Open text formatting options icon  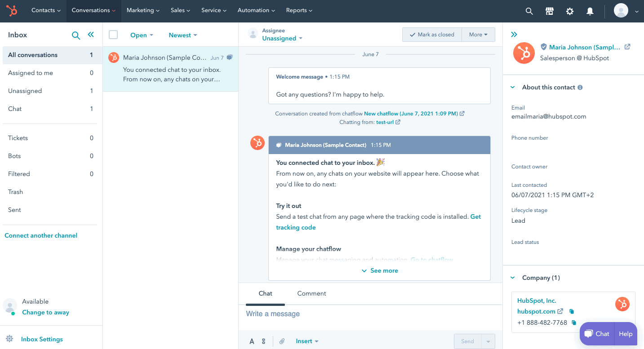point(252,341)
